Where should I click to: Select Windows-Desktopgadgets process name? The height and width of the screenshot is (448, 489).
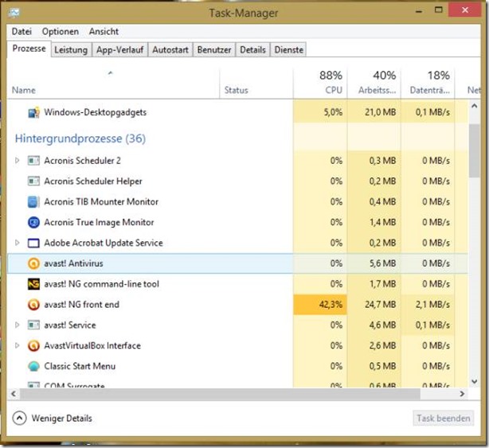(95, 112)
